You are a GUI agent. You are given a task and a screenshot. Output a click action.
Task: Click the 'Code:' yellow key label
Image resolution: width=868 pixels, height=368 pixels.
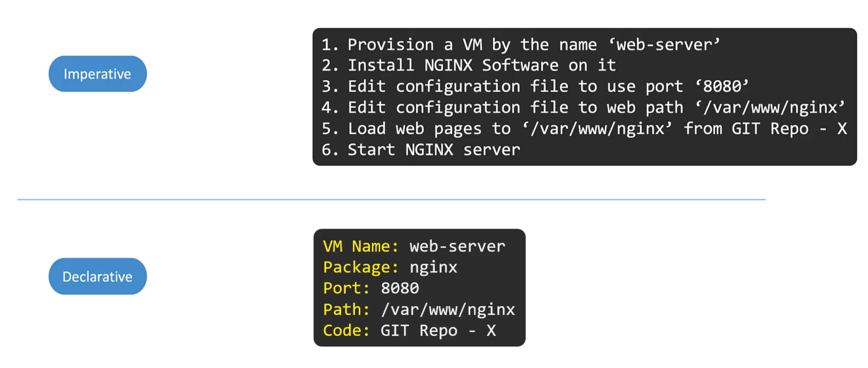click(x=346, y=330)
